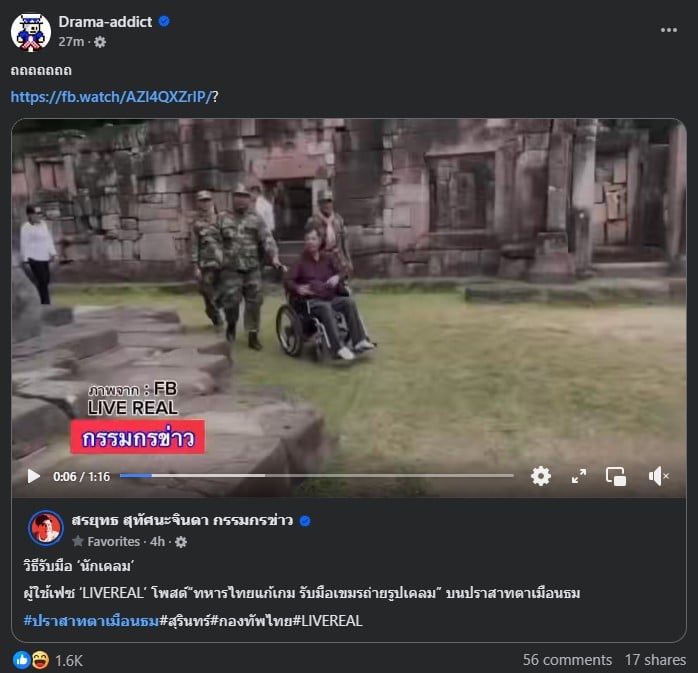Viewport: 698px width, 673px height.
Task: Open the three-dot post options menu
Action: [x=669, y=30]
